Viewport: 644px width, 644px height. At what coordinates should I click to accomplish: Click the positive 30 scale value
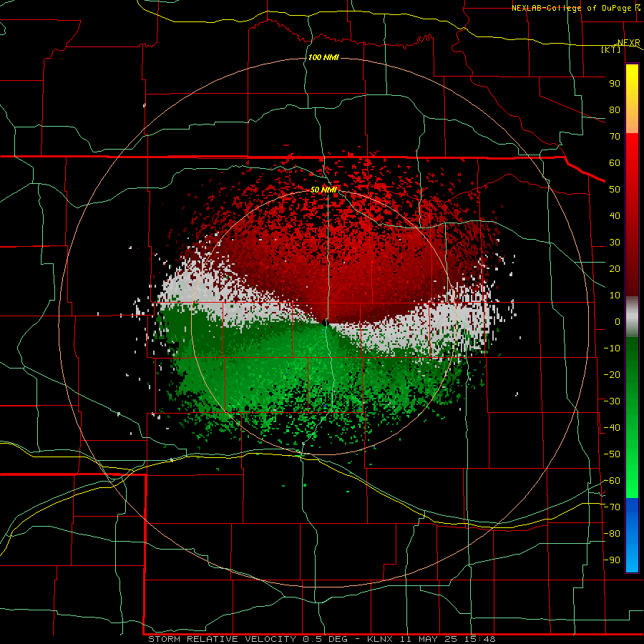point(615,243)
